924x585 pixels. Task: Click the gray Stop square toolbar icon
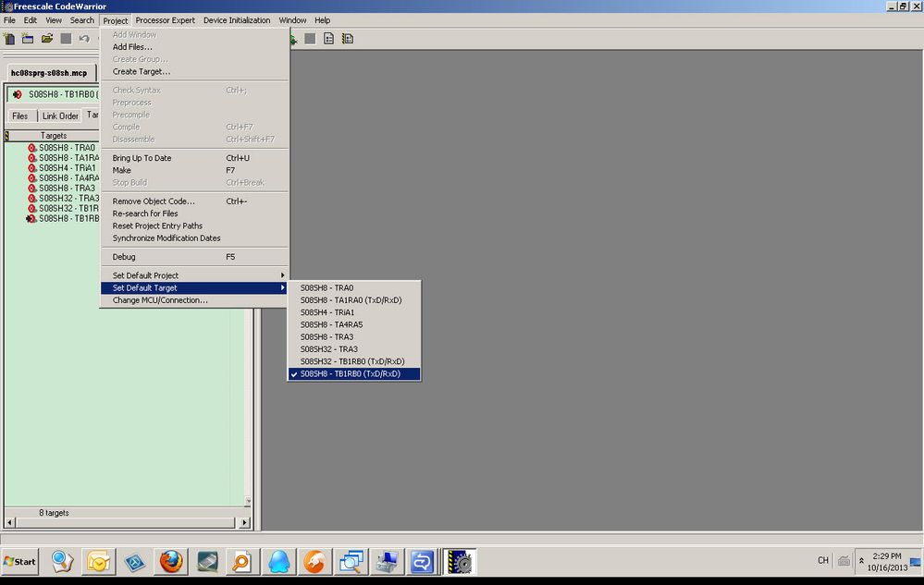click(310, 39)
